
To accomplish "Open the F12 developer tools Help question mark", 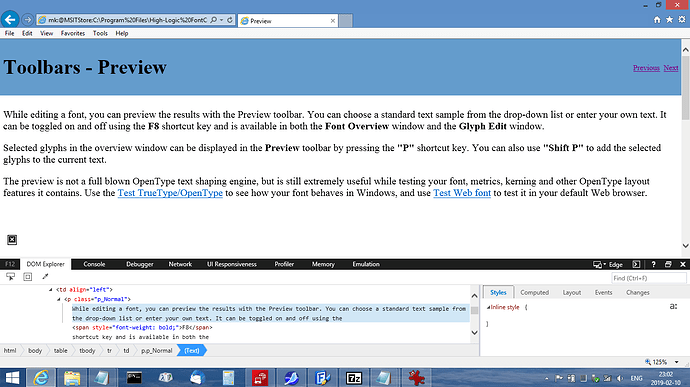I will pos(653,264).
